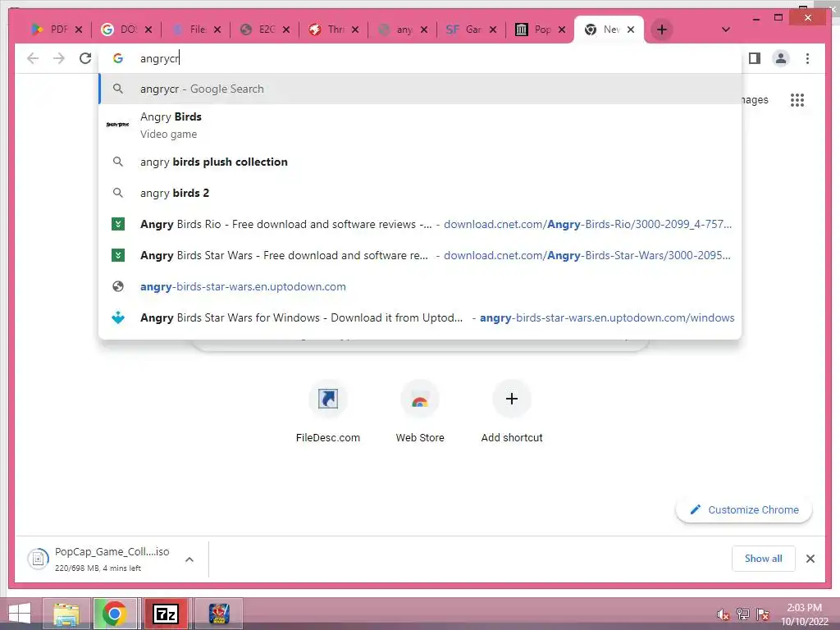Viewport: 840px width, 630px height.
Task: Go forward using the forward arrow
Action: (x=59, y=58)
